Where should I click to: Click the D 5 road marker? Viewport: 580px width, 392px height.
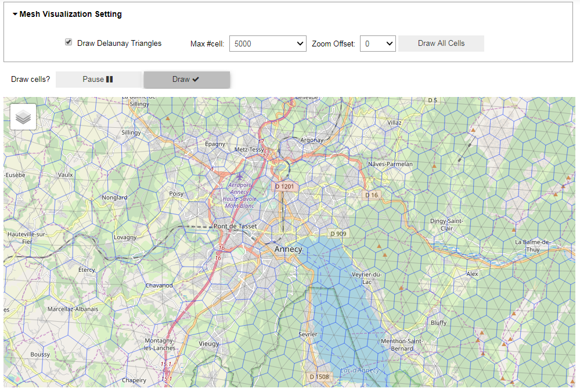coord(433,100)
